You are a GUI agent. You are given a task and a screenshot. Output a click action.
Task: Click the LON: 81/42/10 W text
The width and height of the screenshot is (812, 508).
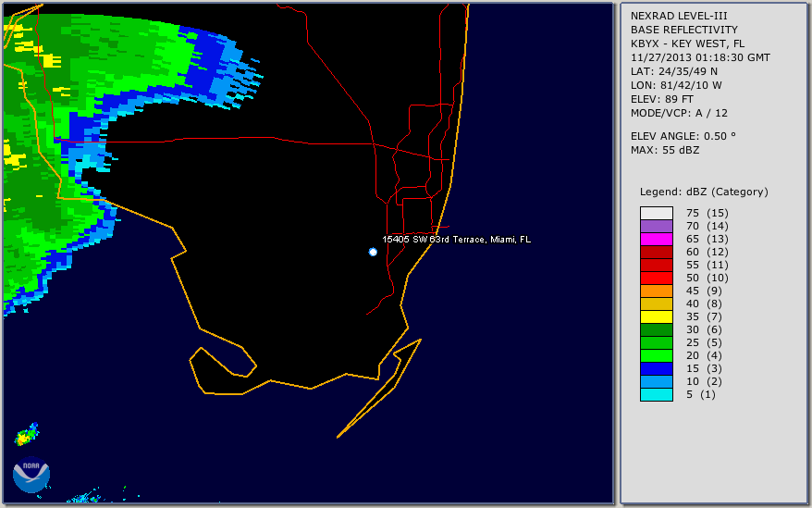point(676,85)
